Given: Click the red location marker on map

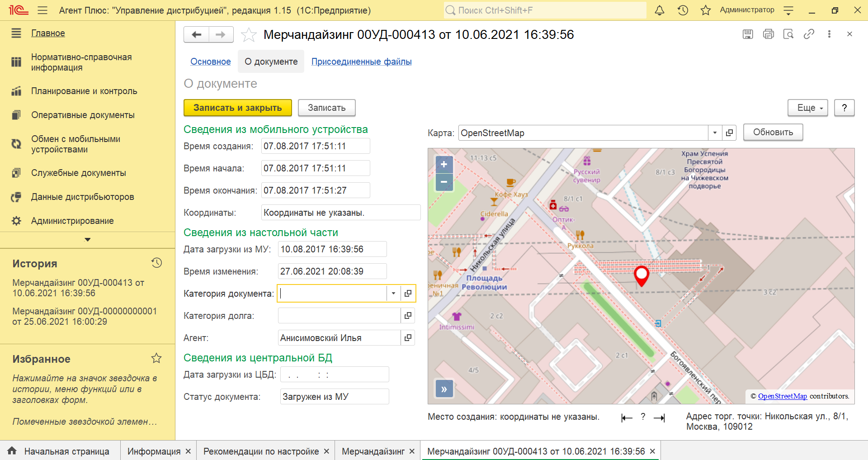Looking at the screenshot, I should point(642,275).
